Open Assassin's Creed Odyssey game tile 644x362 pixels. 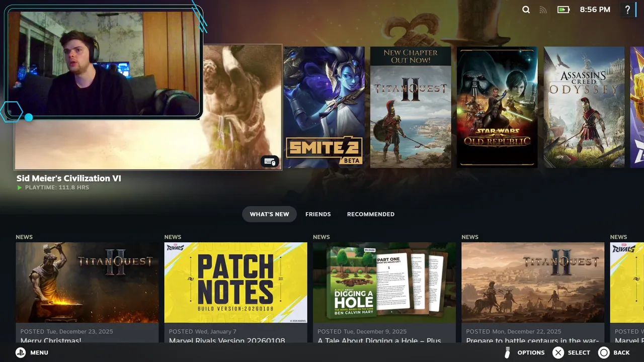pyautogui.click(x=584, y=107)
